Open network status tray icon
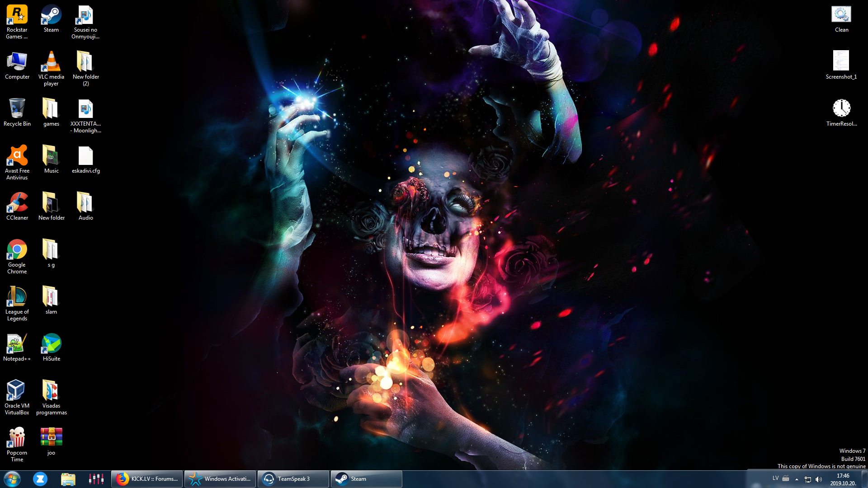 [808, 479]
